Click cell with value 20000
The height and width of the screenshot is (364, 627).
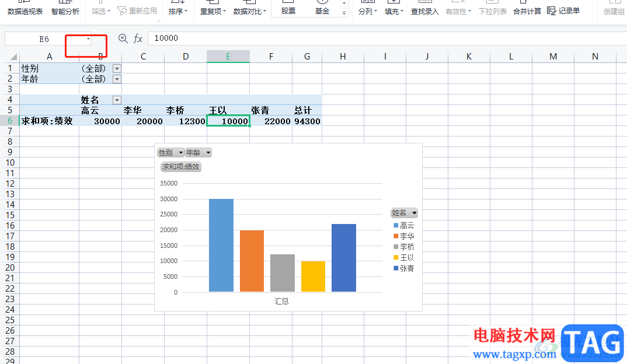tap(143, 121)
